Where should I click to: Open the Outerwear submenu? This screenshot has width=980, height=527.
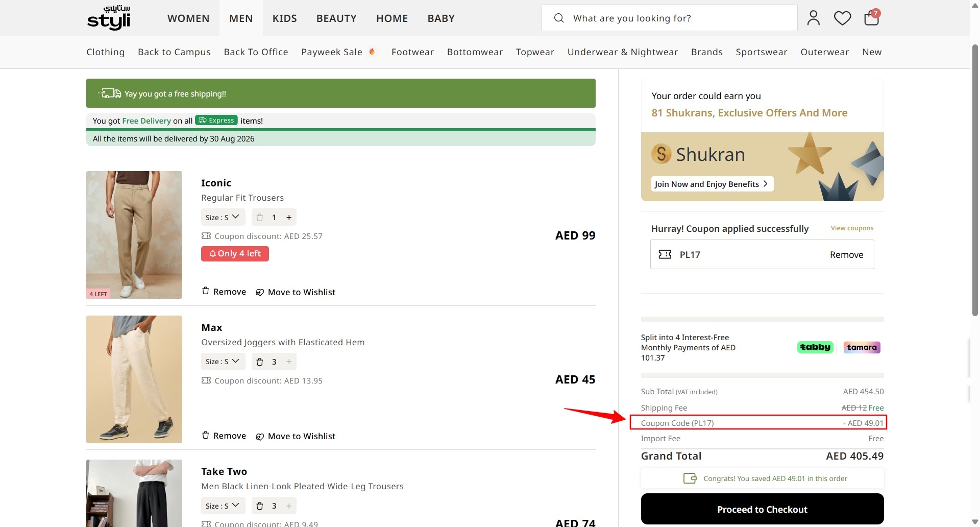tap(825, 52)
